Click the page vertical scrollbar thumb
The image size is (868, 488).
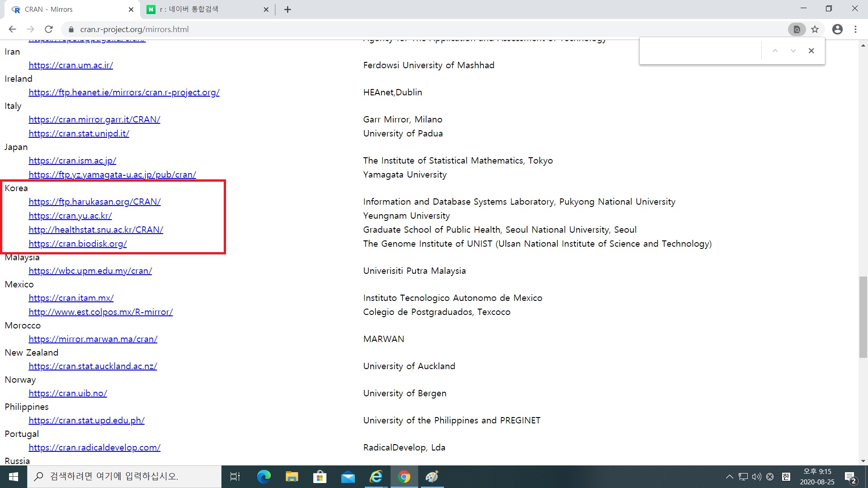click(863, 317)
